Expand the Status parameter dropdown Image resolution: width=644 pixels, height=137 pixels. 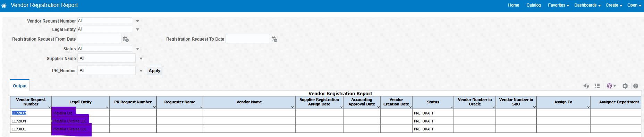(x=137, y=49)
